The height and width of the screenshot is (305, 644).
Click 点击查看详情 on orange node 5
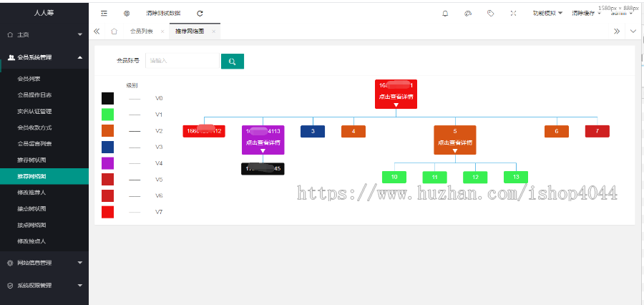455,143
